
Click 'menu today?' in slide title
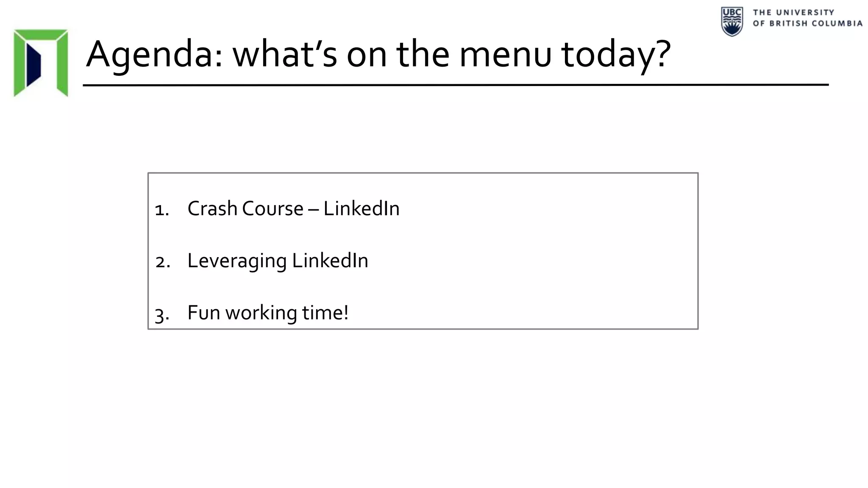(565, 55)
